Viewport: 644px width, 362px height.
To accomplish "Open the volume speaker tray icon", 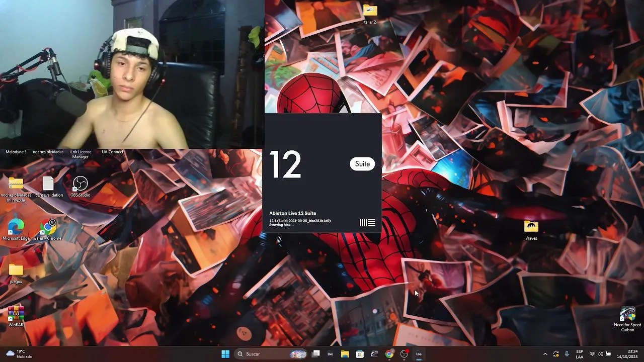I will [600, 354].
